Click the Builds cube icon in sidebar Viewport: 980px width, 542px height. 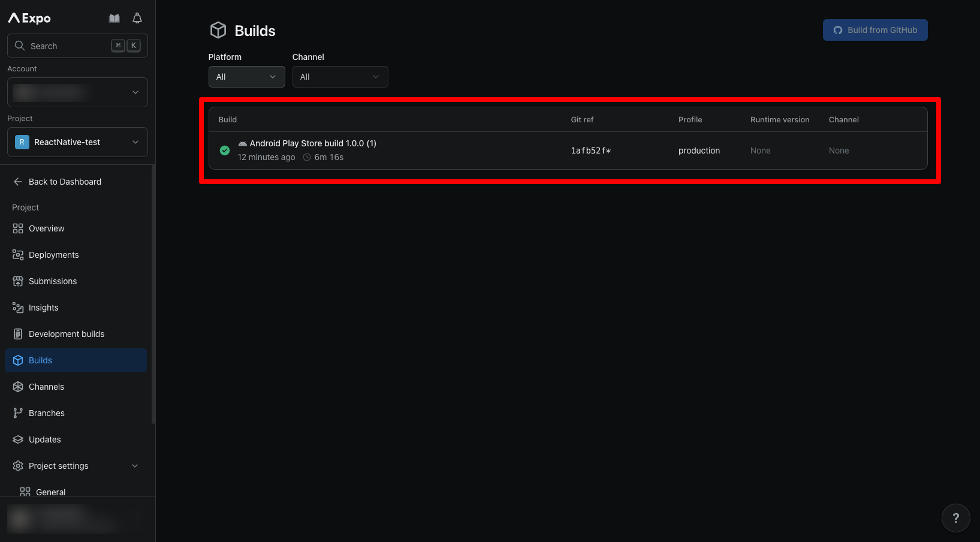coord(18,360)
